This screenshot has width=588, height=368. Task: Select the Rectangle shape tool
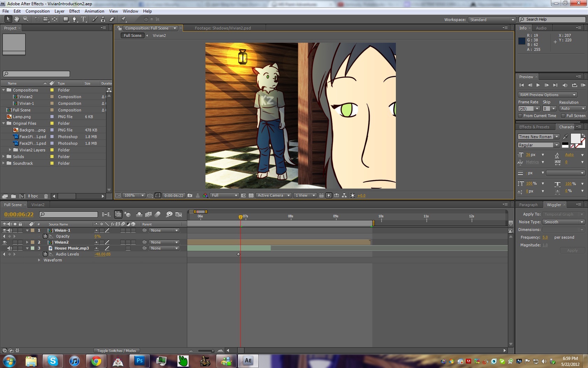[66, 19]
